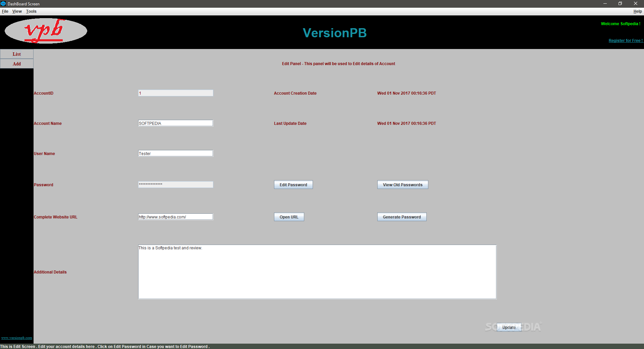Viewport: 644px width, 349px height.
Task: Click the Complete Website URL label
Action: point(56,217)
